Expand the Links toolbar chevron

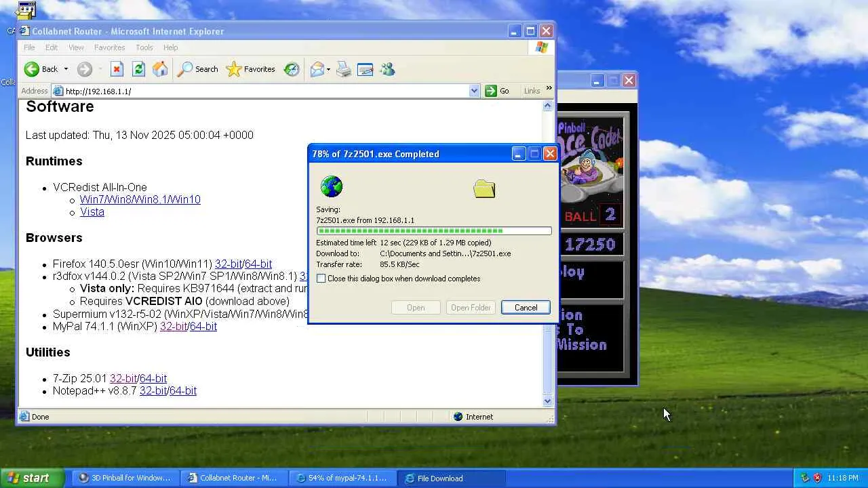click(549, 88)
